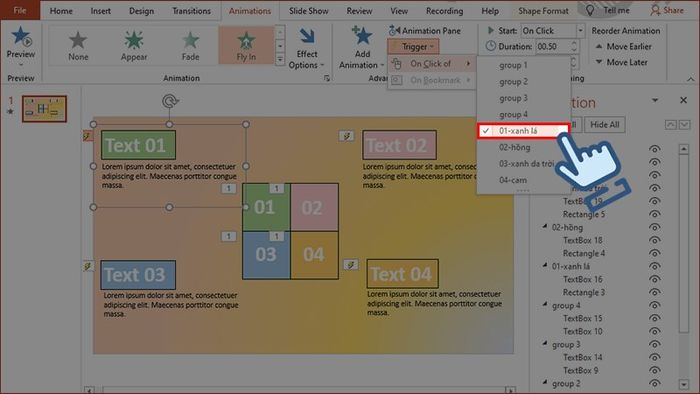Click the blue Text 03 label box

pyautogui.click(x=138, y=275)
